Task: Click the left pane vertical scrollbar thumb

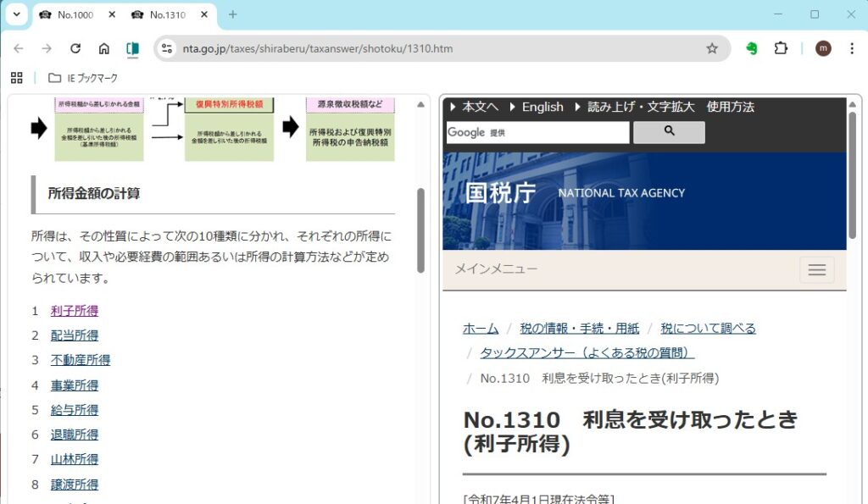Action: 420,230
